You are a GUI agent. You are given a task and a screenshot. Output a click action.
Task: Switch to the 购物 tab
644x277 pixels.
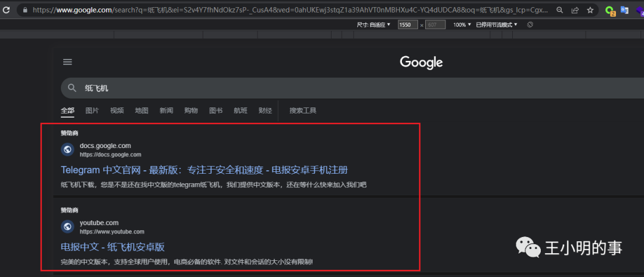click(x=191, y=110)
